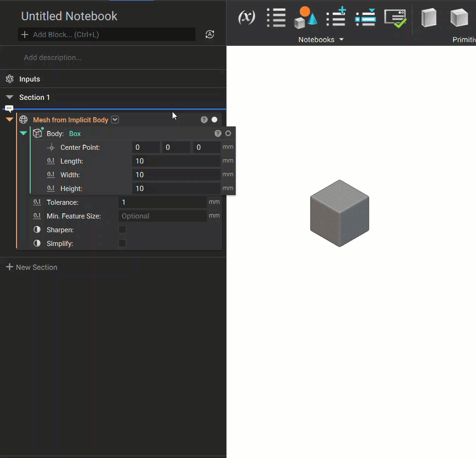This screenshot has width=476, height=458.
Task: Click the New Section button
Action: click(x=32, y=267)
